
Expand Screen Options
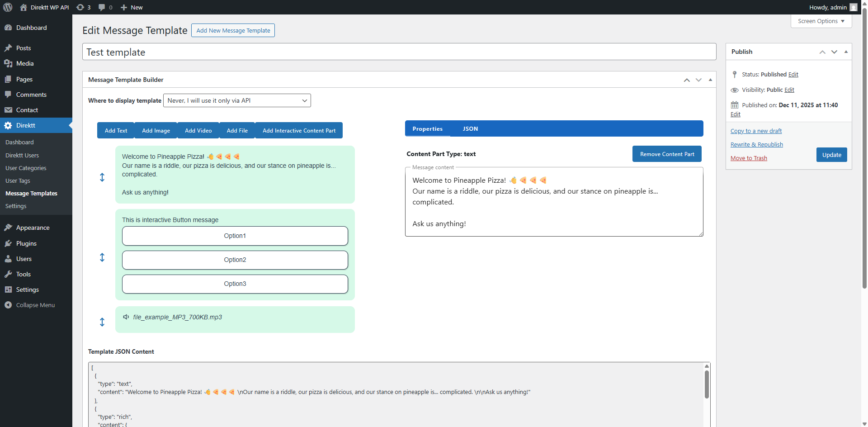tap(820, 21)
